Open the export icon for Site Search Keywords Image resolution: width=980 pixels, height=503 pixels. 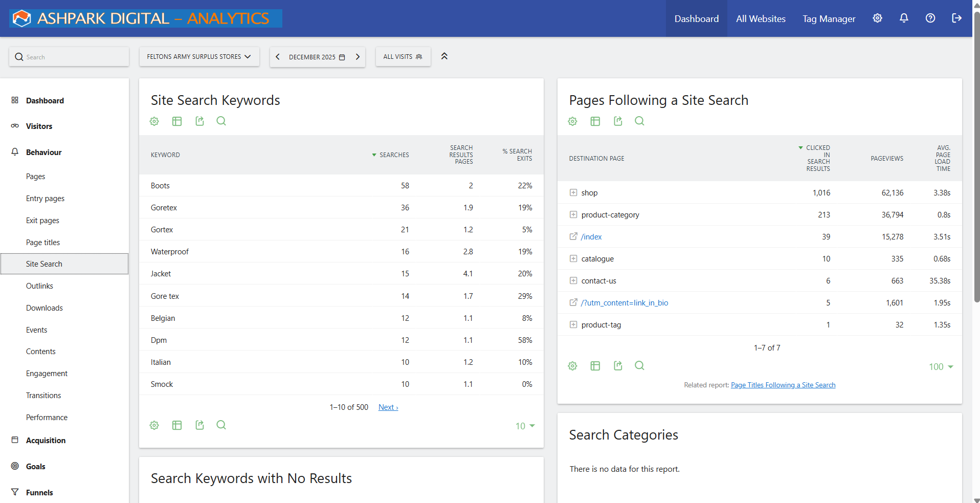(199, 121)
